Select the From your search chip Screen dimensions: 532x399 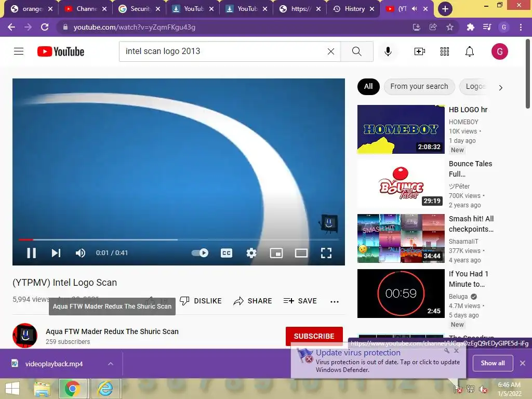coord(419,87)
